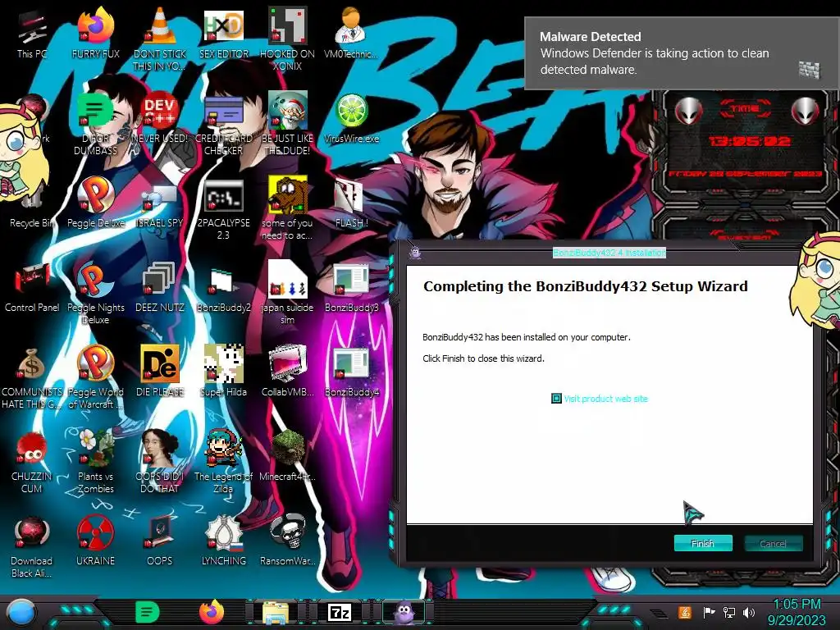Screen dimensions: 840x630
Task: Launch Peggle World of Warcraft shortcut
Action: [x=95, y=378]
